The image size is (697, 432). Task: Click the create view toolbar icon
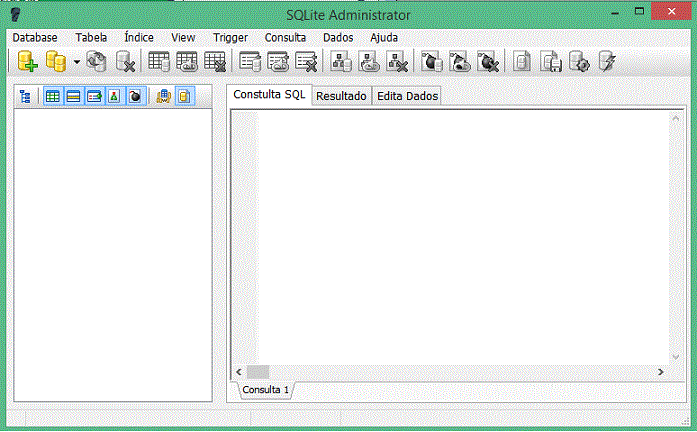click(x=341, y=61)
